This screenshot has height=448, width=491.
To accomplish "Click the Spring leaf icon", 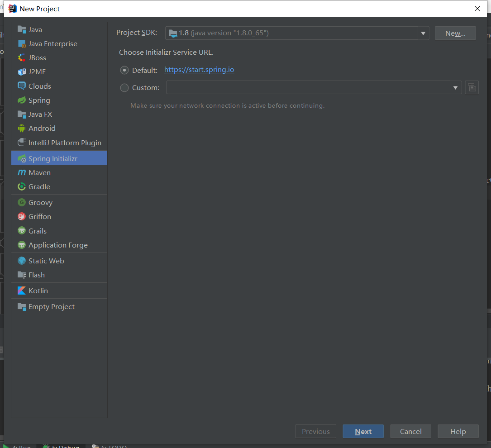I will [22, 100].
